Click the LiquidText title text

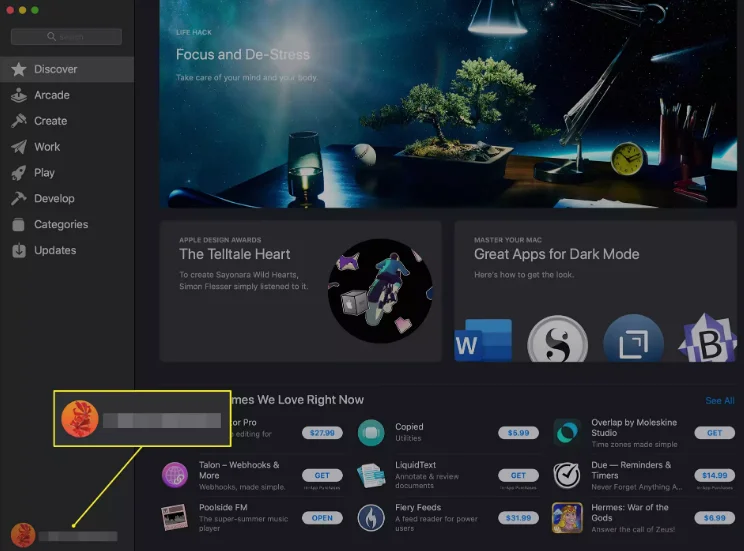tap(415, 465)
